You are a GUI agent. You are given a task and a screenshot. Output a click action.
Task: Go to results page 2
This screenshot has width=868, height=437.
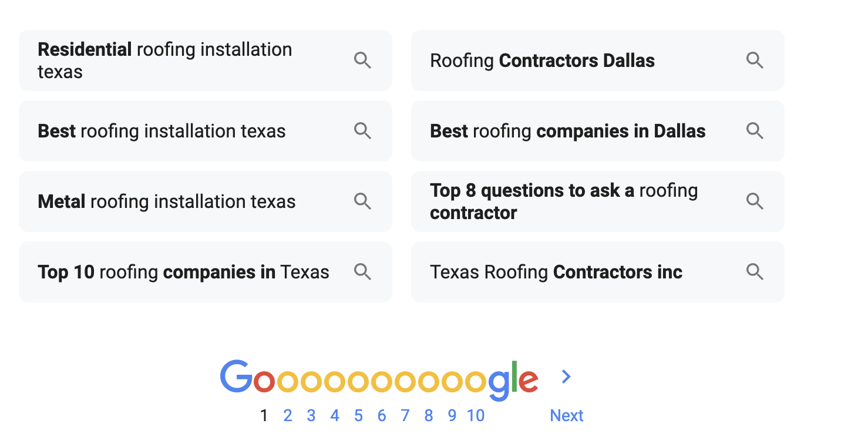click(288, 415)
